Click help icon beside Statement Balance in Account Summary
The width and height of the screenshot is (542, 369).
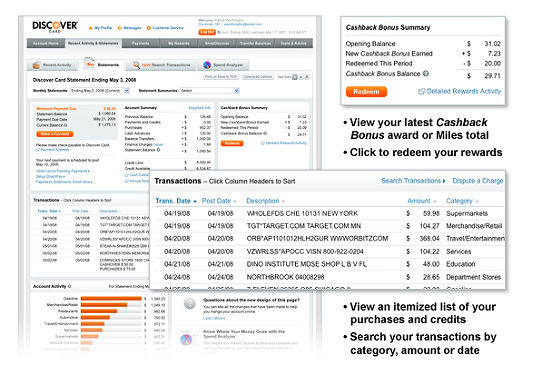[x=158, y=150]
